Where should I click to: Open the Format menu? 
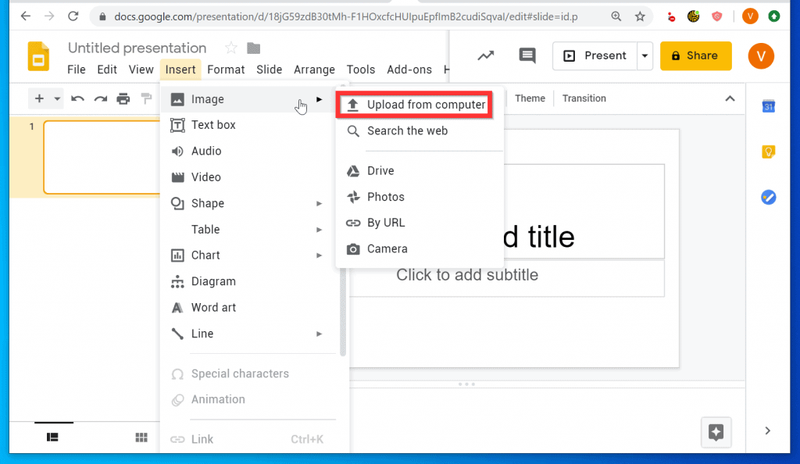[x=226, y=69]
